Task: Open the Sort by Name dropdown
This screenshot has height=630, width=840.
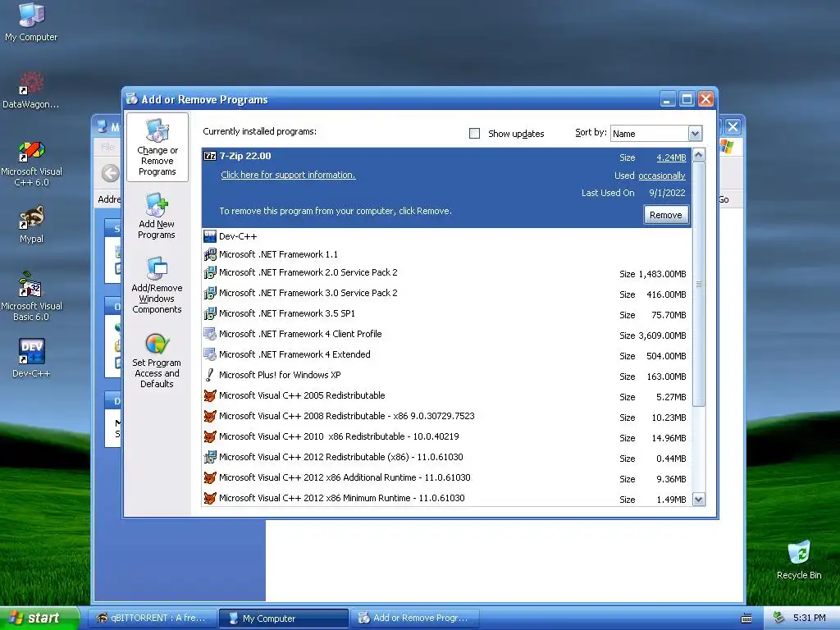Action: (x=695, y=134)
